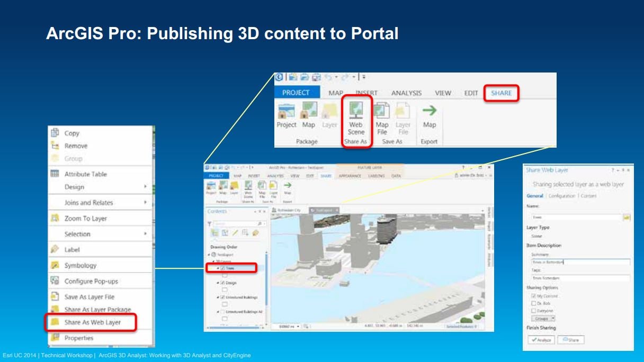Click Export Map arrow in ArcGIS Pro main window

point(288,185)
